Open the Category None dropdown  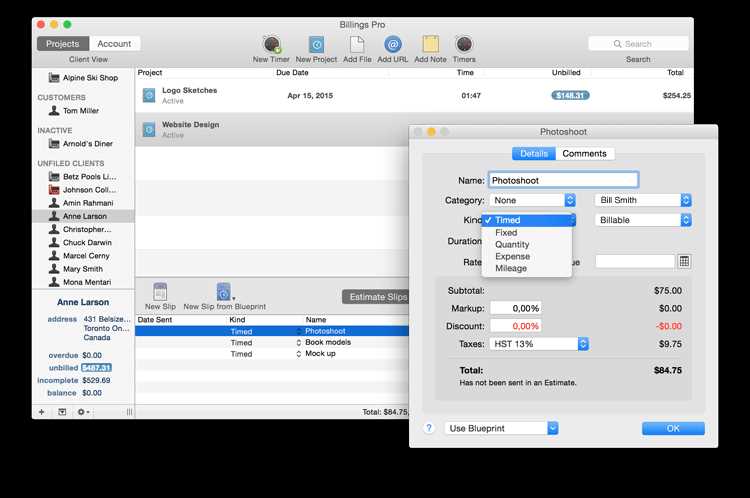pyautogui.click(x=532, y=200)
